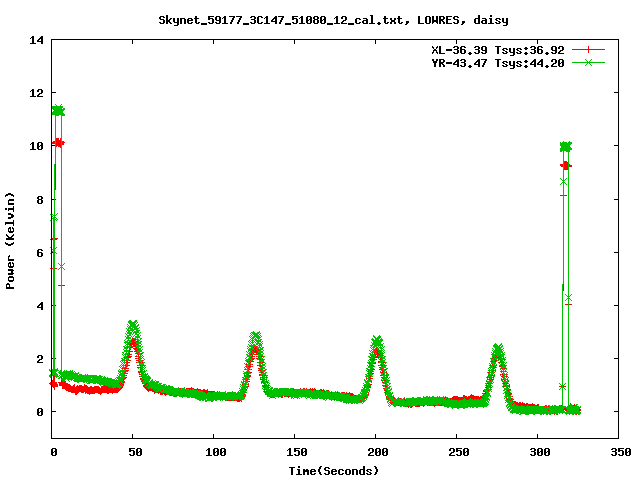Click the y-axis tick label '10'
The image size is (640, 480).
(36, 146)
